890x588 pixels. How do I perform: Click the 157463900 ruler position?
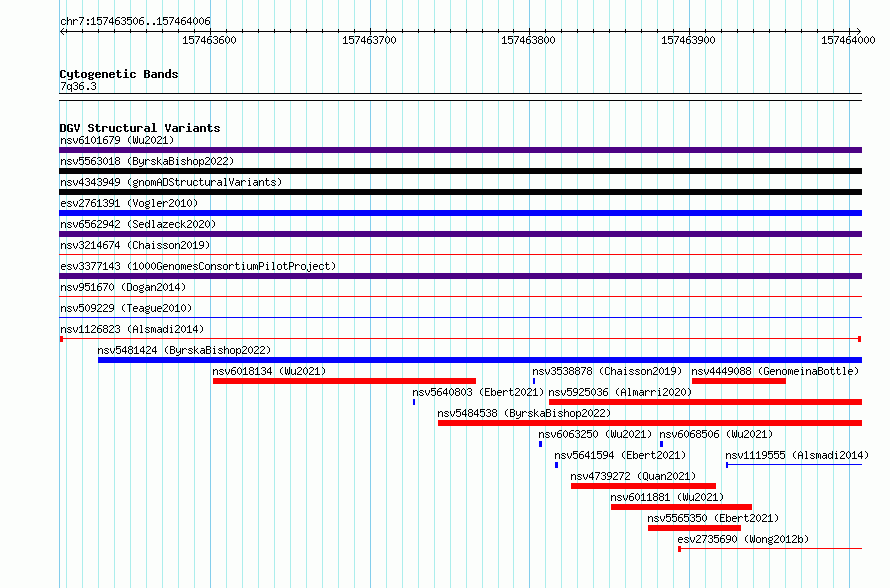coord(689,40)
